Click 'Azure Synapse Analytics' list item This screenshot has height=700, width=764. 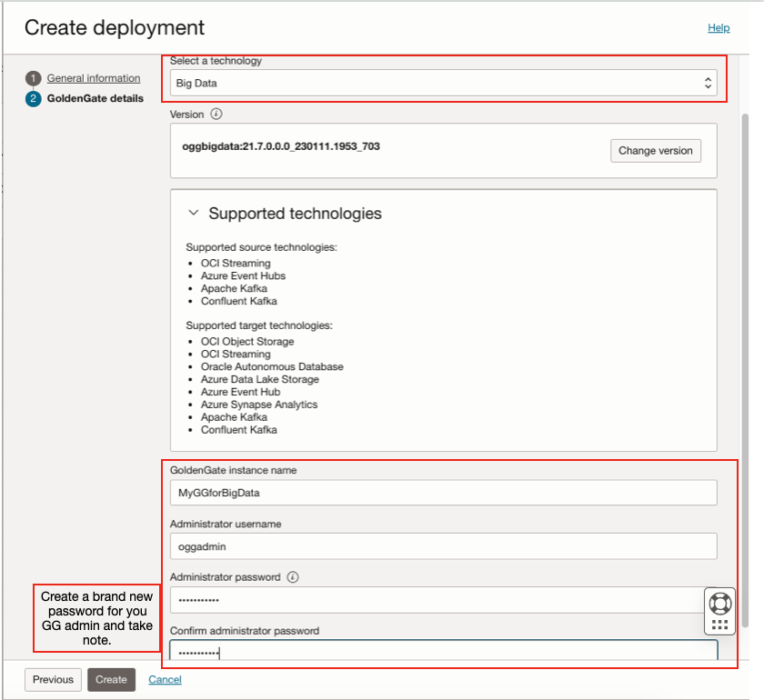(259, 405)
